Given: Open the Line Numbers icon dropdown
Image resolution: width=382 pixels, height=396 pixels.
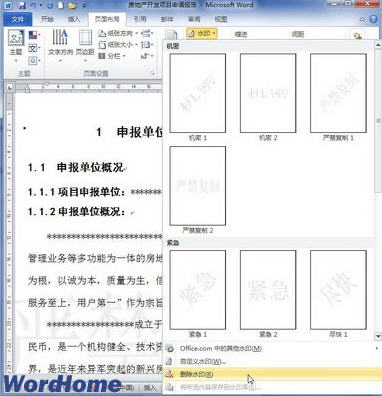Looking at the screenshot, I should pyautogui.click(x=147, y=45).
